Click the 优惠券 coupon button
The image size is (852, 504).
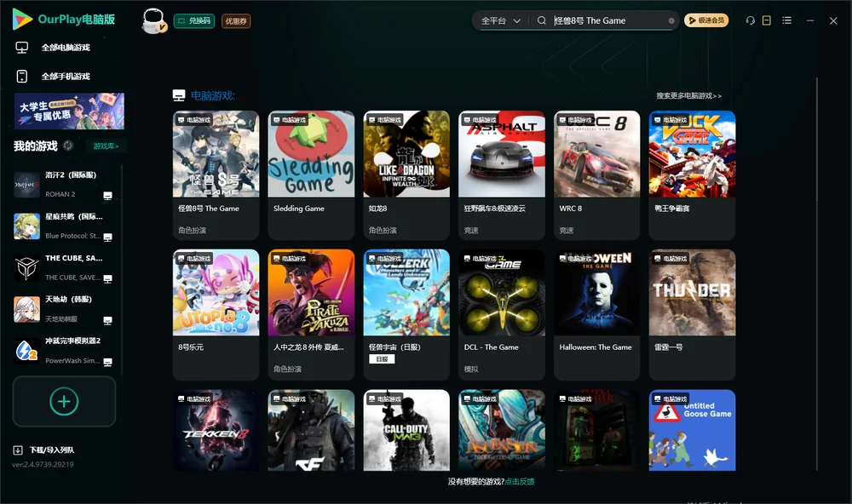[x=236, y=21]
